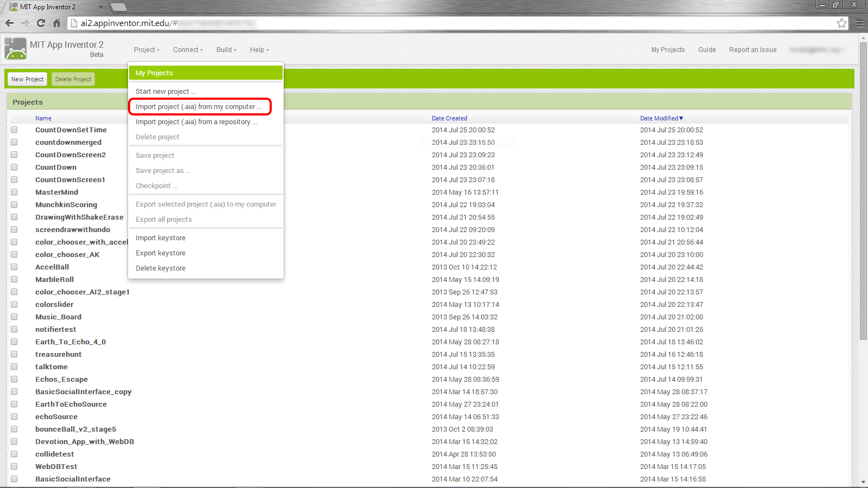868x488 pixels.
Task: Click the MIT App Inventor android logo
Action: [16, 49]
